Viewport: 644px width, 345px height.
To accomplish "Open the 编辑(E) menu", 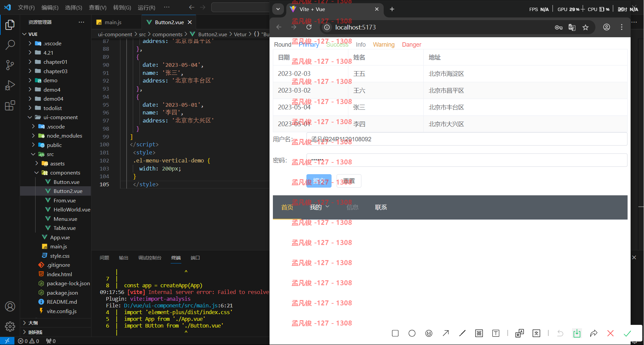I will coord(50,7).
